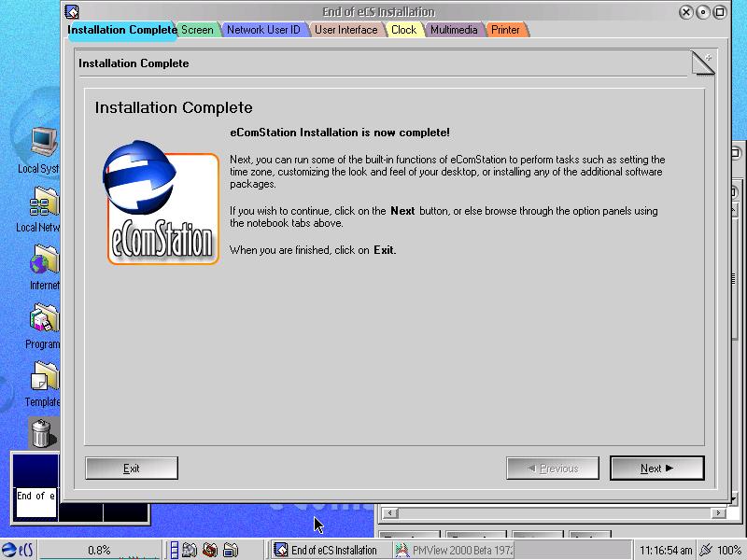The image size is (747, 560).
Task: Open the User Interface tab
Action: pos(345,30)
